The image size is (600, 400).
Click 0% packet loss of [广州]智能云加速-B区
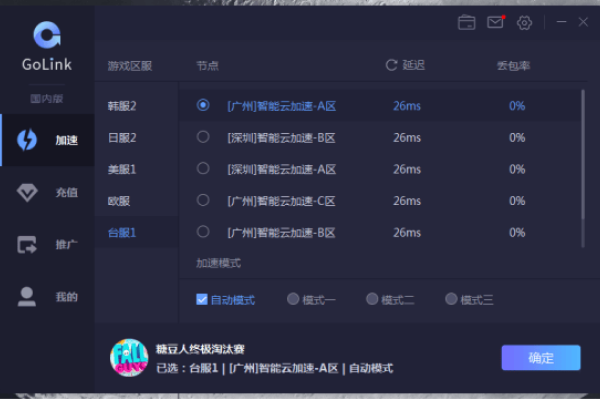(x=517, y=233)
